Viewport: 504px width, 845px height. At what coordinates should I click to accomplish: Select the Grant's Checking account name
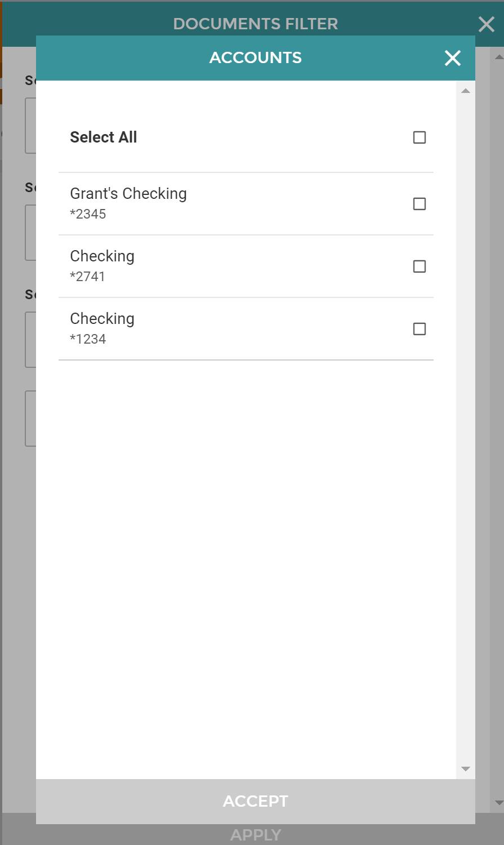pyautogui.click(x=128, y=194)
